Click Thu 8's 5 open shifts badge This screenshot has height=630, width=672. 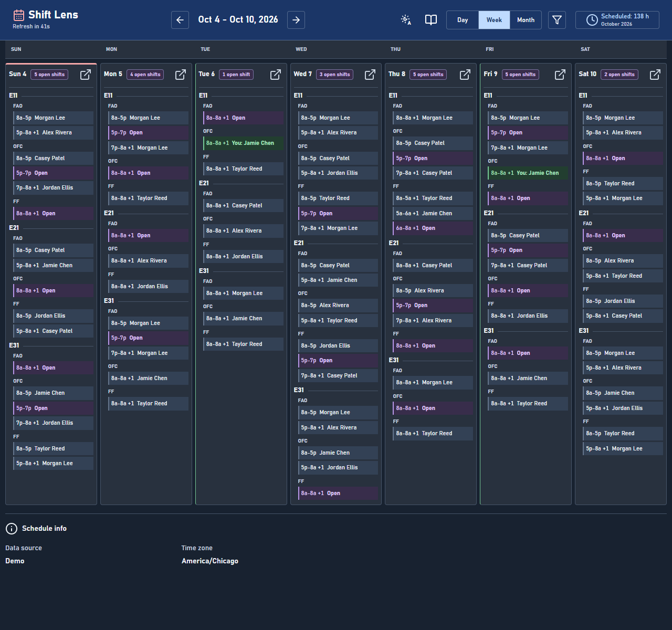click(x=428, y=75)
